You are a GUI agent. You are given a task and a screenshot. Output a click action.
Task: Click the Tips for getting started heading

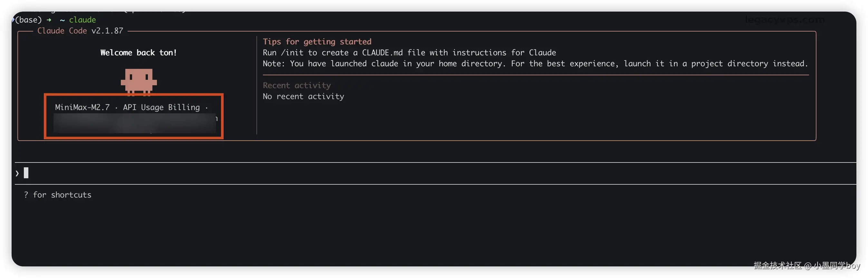(317, 42)
